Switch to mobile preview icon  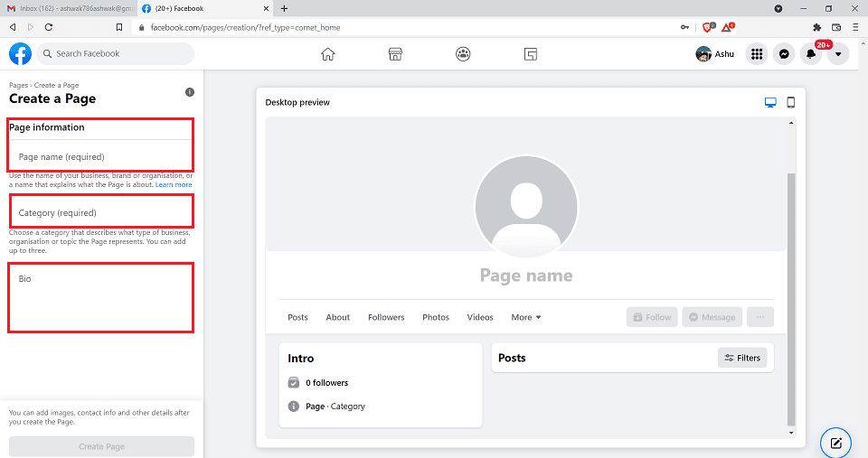[791, 102]
